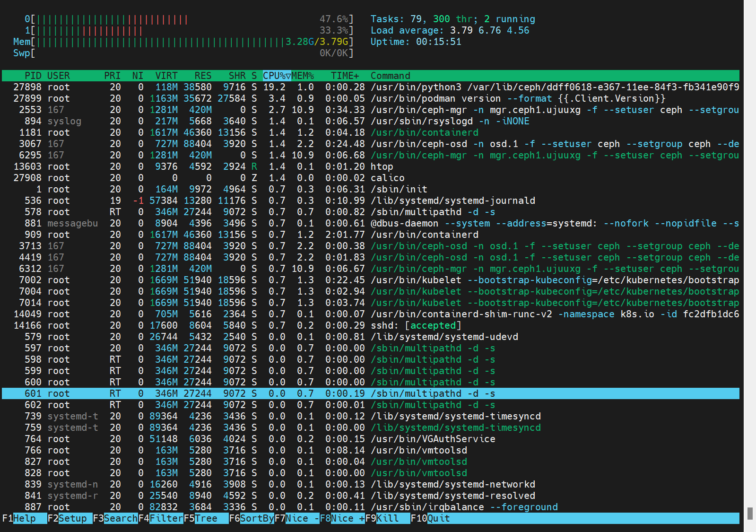This screenshot has height=532, width=756.
Task: Select process 578 multipathd row
Action: (x=371, y=212)
